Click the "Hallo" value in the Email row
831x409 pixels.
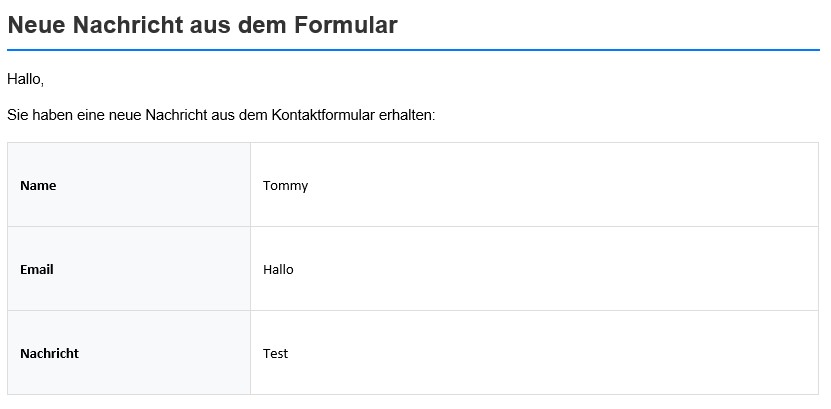tap(278, 269)
